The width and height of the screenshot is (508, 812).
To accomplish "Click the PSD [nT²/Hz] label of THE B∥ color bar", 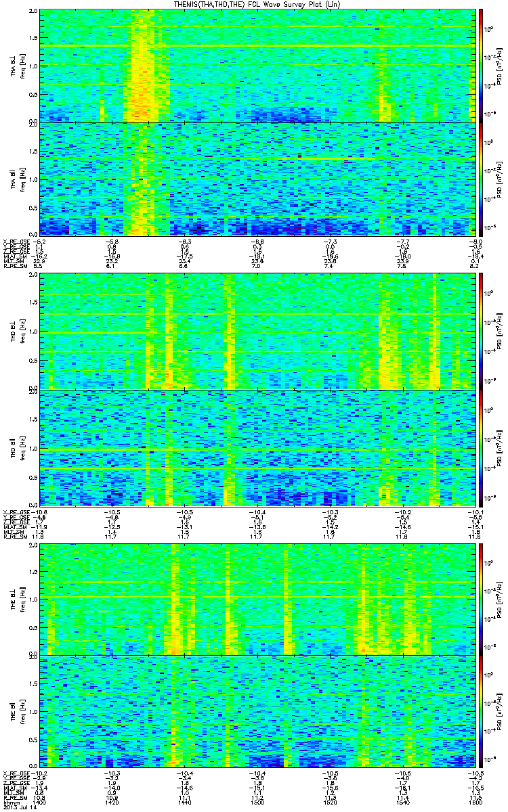I will (x=500, y=712).
